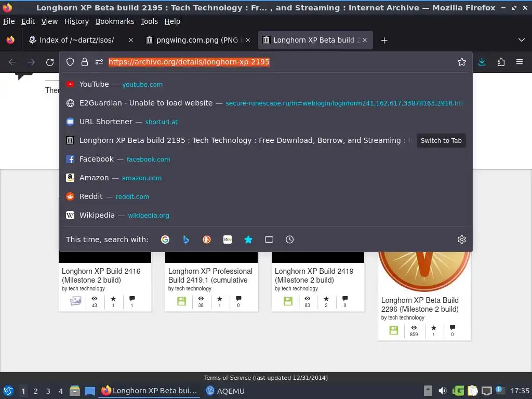
Task: Choose Wikipedia suggestion
Action: [265, 215]
